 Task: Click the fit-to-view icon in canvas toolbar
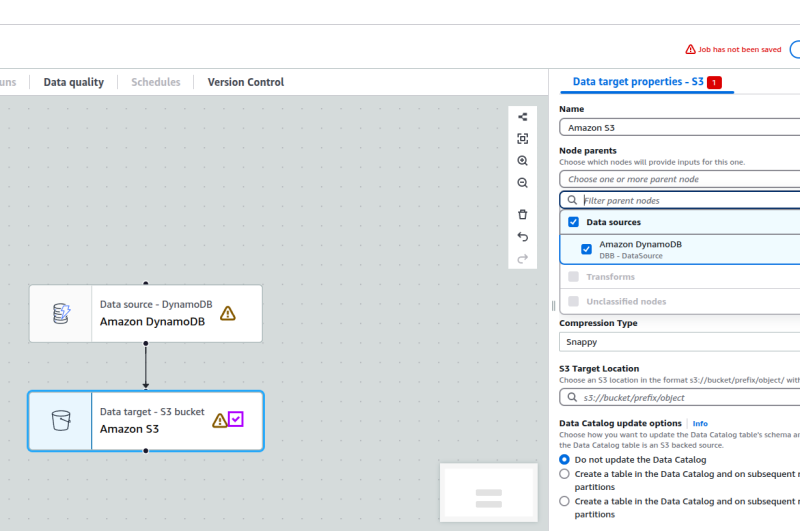(522, 139)
